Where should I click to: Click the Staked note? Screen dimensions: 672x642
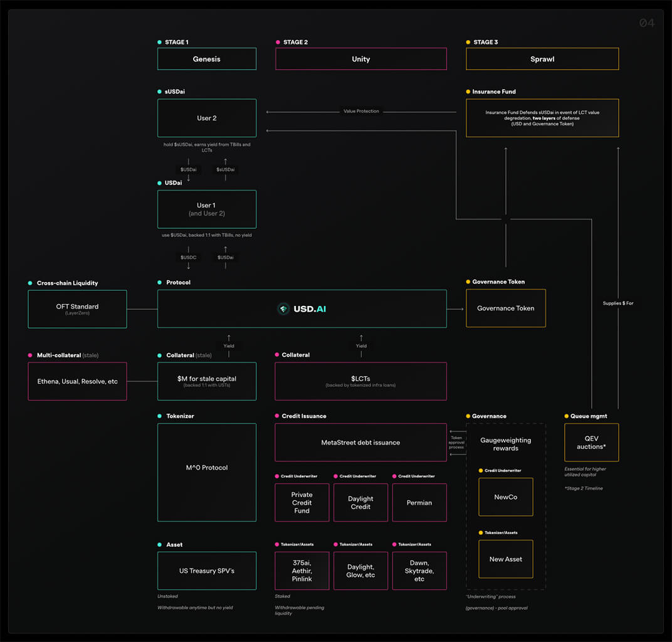tap(283, 596)
